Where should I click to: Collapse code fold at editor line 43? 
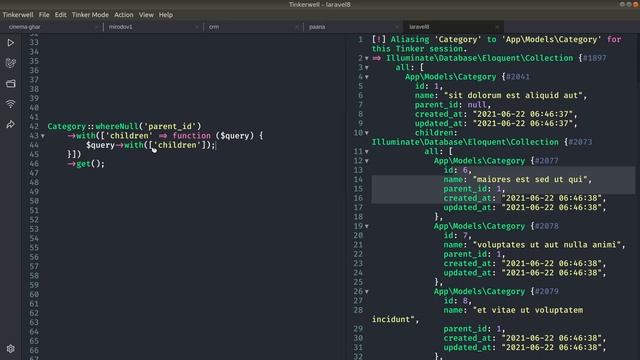[43, 136]
